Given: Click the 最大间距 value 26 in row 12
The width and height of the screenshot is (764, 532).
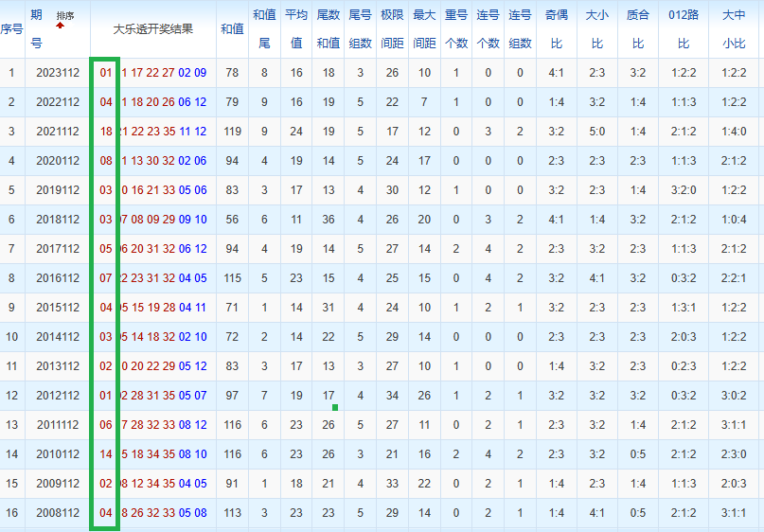Looking at the screenshot, I should (x=424, y=396).
